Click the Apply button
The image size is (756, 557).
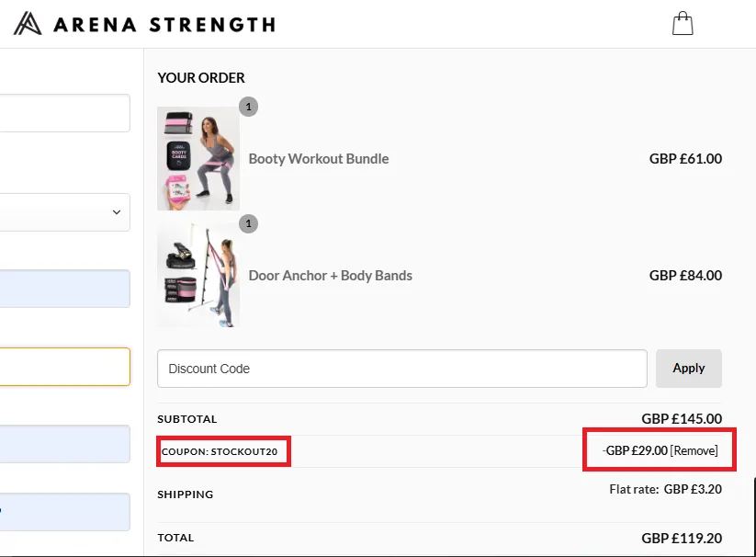coord(688,368)
